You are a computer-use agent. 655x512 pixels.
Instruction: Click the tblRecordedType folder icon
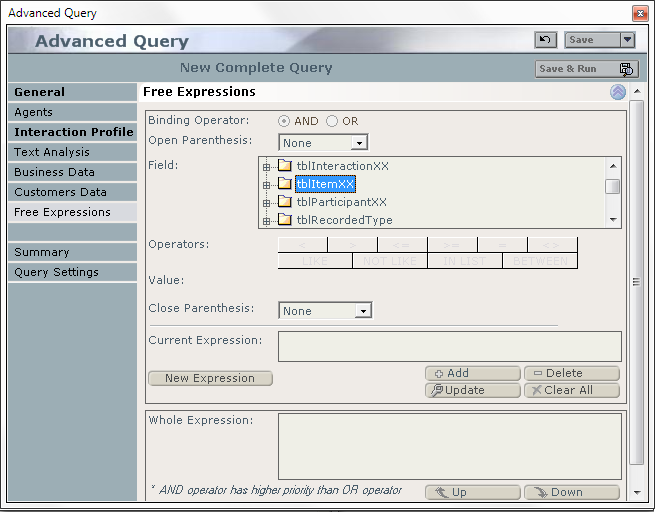tap(284, 220)
